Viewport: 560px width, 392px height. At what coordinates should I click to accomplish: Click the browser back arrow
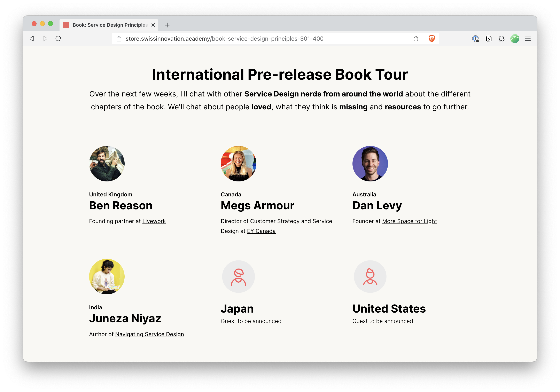pos(32,39)
